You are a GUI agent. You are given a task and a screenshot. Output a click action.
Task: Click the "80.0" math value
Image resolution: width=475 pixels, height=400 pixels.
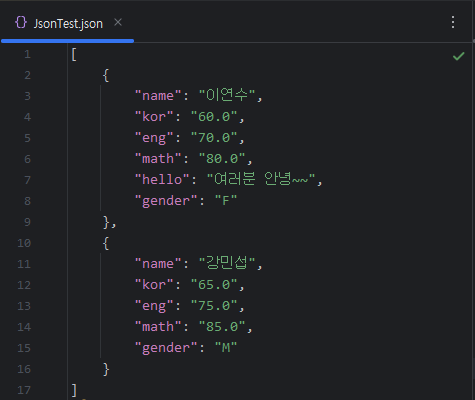pyautogui.click(x=222, y=159)
